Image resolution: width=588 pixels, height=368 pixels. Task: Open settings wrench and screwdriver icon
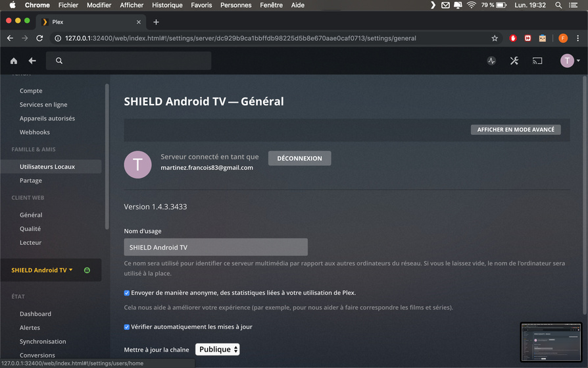coord(514,61)
